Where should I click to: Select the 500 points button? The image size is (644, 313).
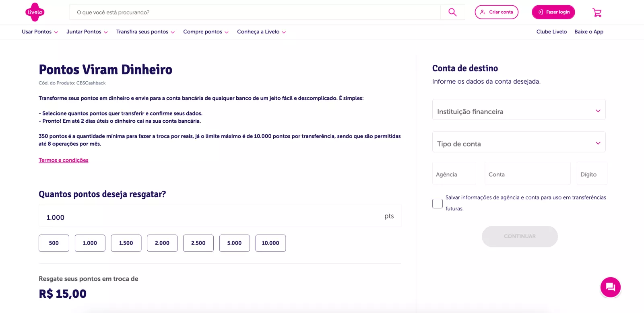tap(54, 243)
